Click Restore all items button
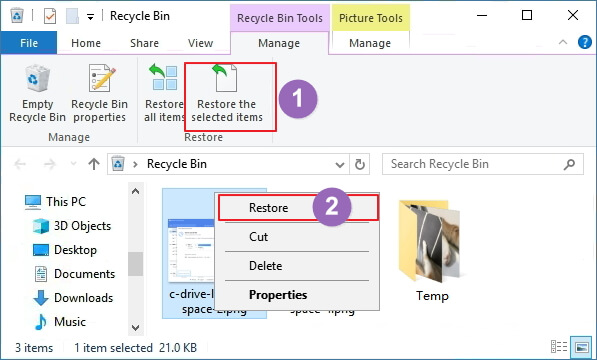Viewport: 597px width, 360px height. 164,93
